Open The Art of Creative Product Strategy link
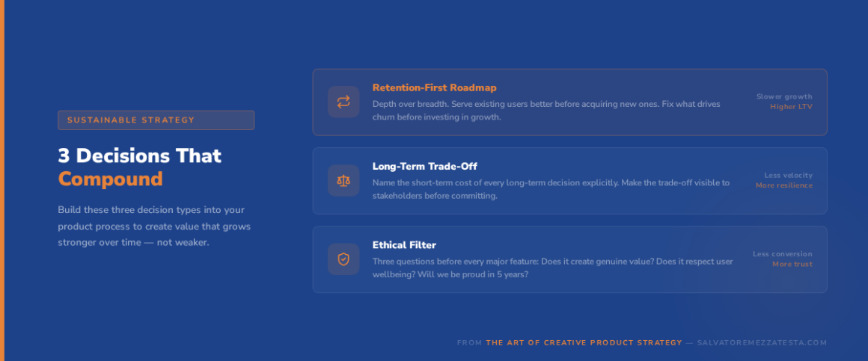This screenshot has width=868, height=361. click(584, 343)
